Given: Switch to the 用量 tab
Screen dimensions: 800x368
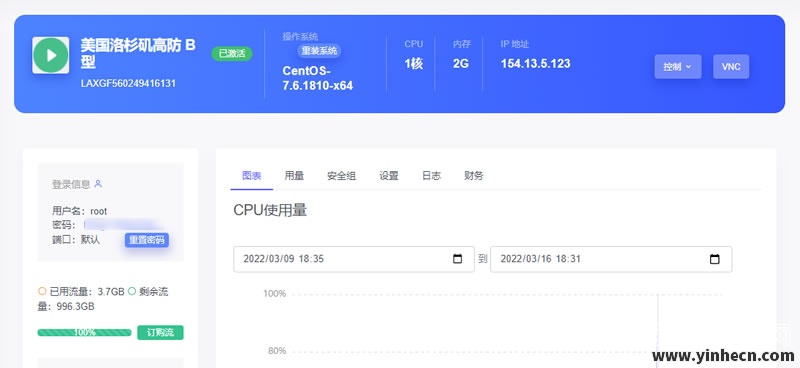Looking at the screenshot, I should pos(294,176).
